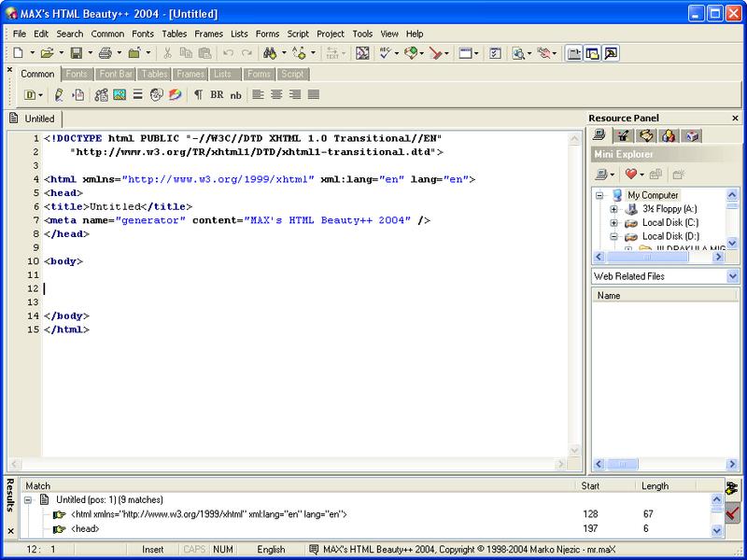The image size is (747, 560).
Task: Open the dropdown arrow beside Save icon
Action: [90, 53]
